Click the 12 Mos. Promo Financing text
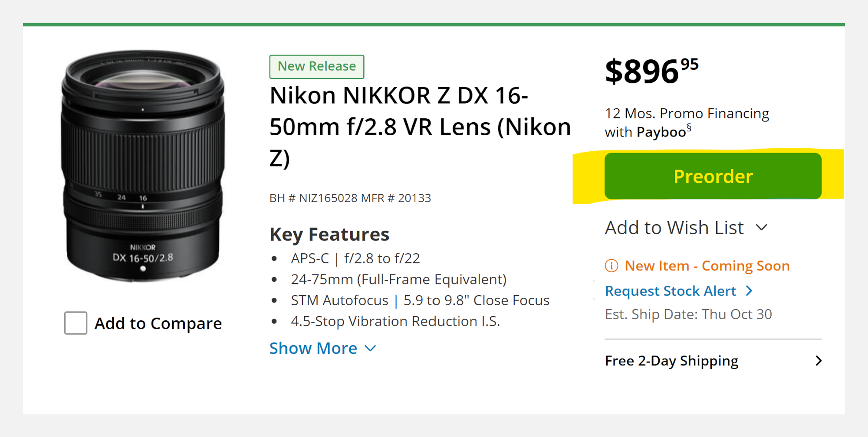The width and height of the screenshot is (868, 437). click(687, 114)
